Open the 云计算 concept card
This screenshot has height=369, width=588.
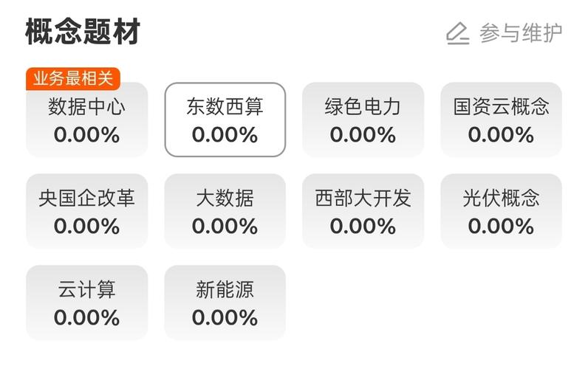86,303
